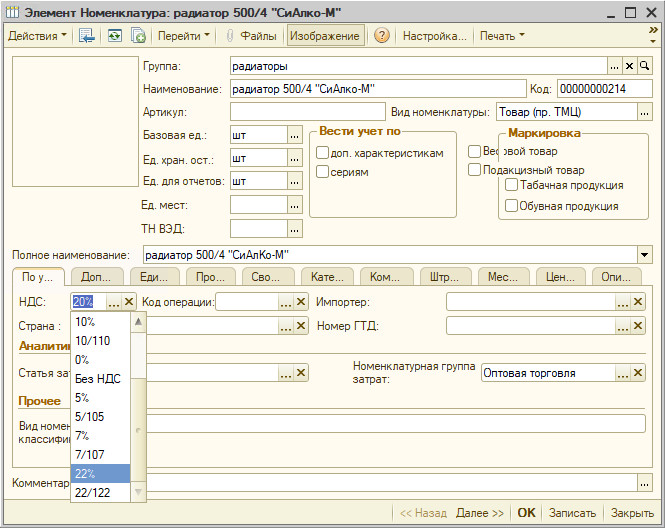Open the Действия dropdown menu
The image size is (665, 528).
37,36
